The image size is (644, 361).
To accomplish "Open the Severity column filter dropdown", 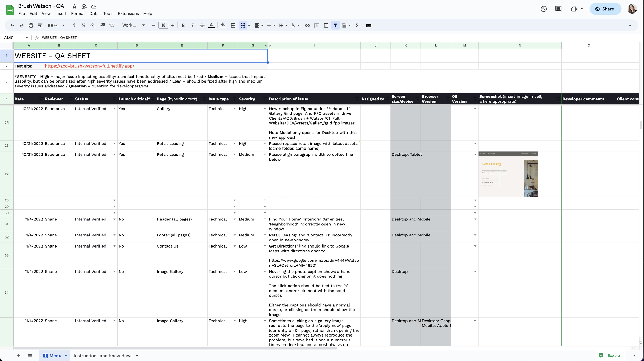I will pos(265,99).
